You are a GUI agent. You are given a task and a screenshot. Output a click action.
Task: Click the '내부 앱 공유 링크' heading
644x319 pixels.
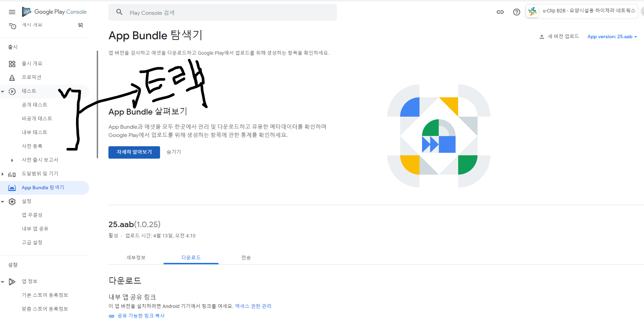133,297
